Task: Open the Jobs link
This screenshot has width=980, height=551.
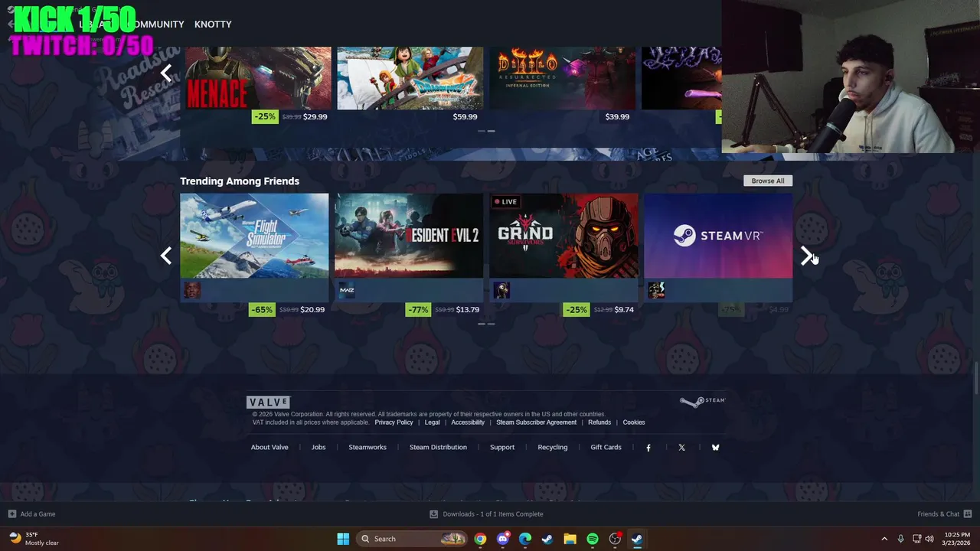Action: (x=318, y=448)
